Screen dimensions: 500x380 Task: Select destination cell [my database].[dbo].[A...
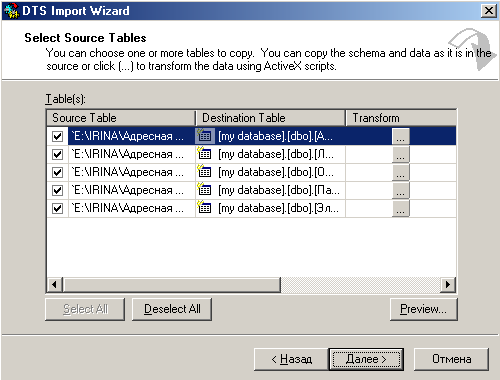(270, 136)
